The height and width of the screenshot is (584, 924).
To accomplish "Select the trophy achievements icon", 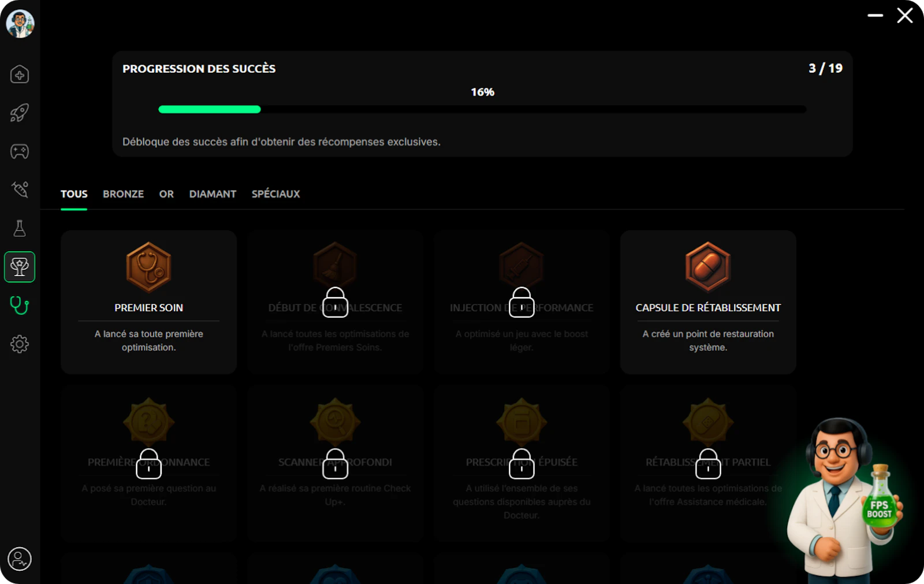I will (x=20, y=267).
